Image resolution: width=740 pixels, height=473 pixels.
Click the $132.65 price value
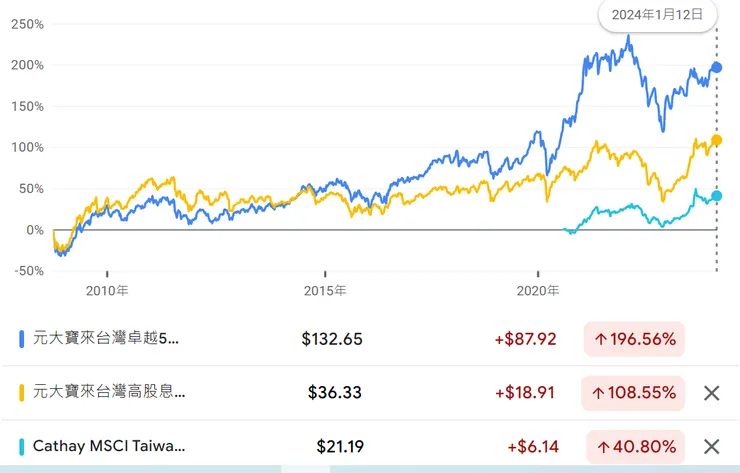click(x=332, y=339)
